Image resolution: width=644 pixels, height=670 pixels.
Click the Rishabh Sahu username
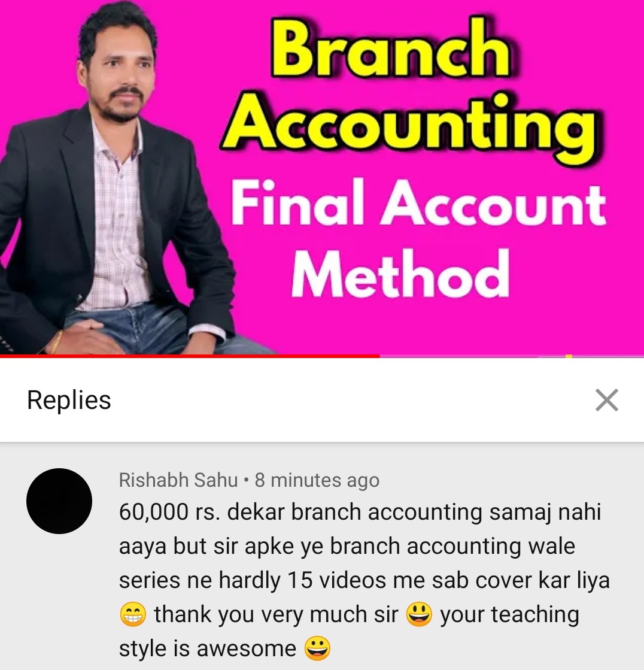pos(178,480)
